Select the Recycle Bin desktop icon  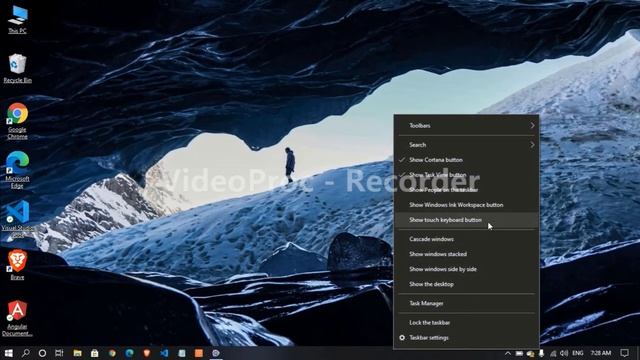pyautogui.click(x=17, y=69)
